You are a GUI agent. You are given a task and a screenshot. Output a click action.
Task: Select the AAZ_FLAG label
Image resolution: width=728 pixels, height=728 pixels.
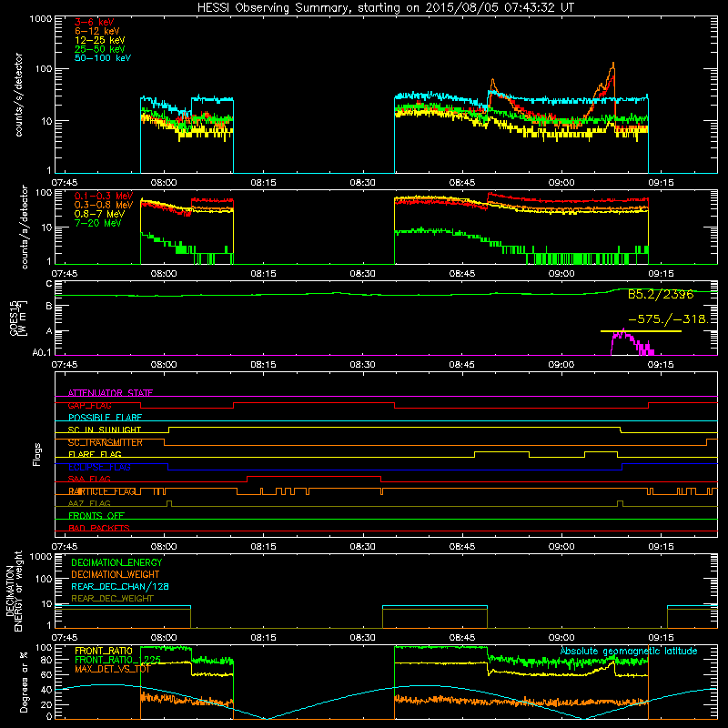(x=89, y=504)
